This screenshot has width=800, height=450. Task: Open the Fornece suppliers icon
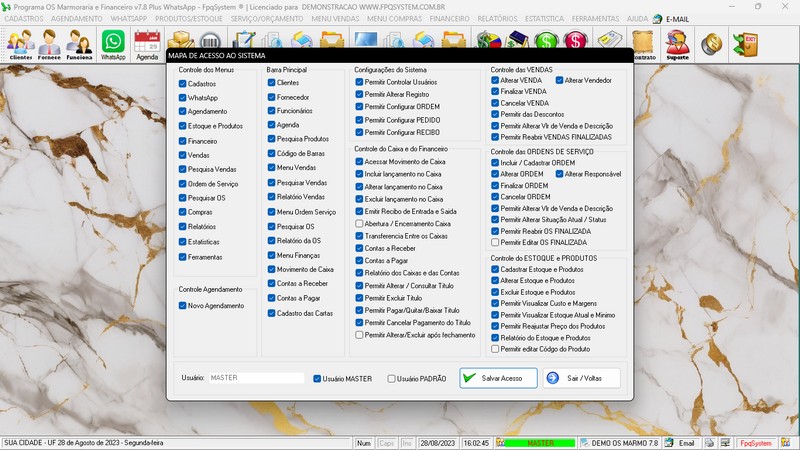click(49, 44)
